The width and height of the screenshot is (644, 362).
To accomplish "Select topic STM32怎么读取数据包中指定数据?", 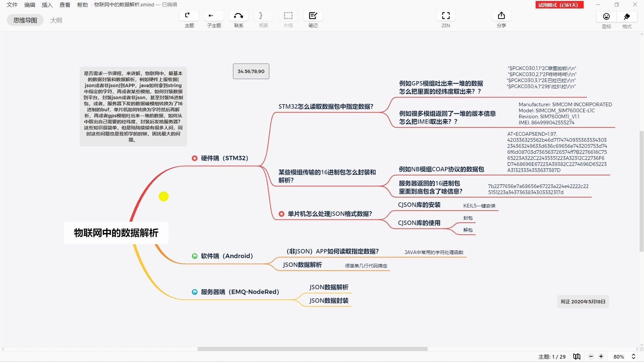I will coord(326,107).
